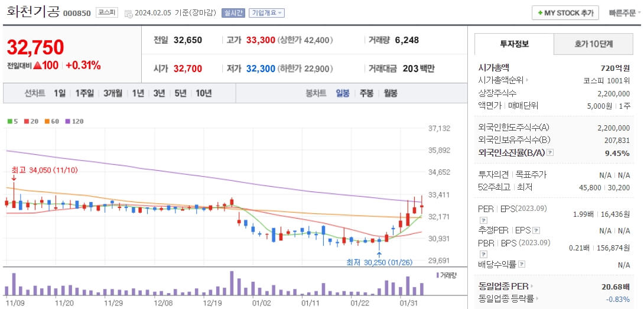Open the help icon under PBR | BPS
Image resolution: width=644 pixels, height=309 pixels.
click(x=483, y=253)
